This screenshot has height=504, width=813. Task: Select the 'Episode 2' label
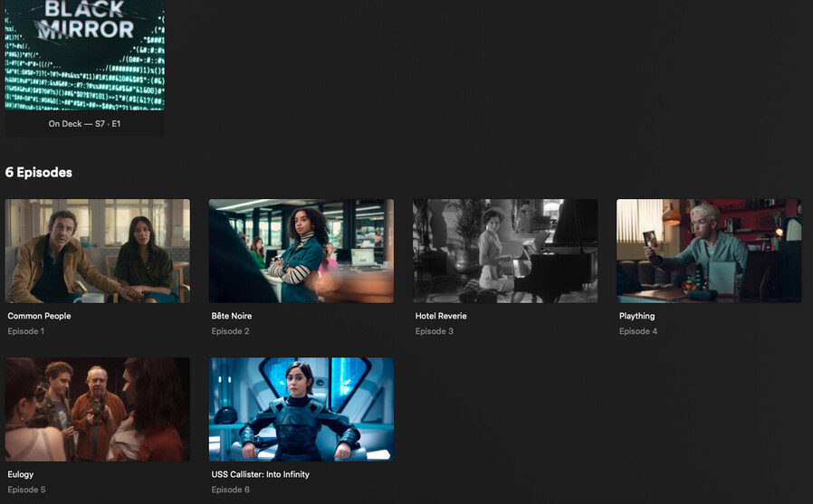(x=230, y=331)
